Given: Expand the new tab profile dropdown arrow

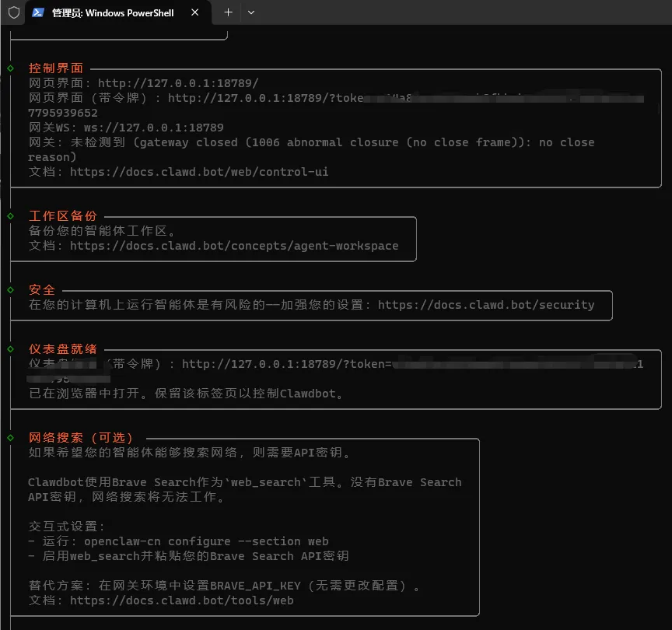Looking at the screenshot, I should click(x=251, y=12).
